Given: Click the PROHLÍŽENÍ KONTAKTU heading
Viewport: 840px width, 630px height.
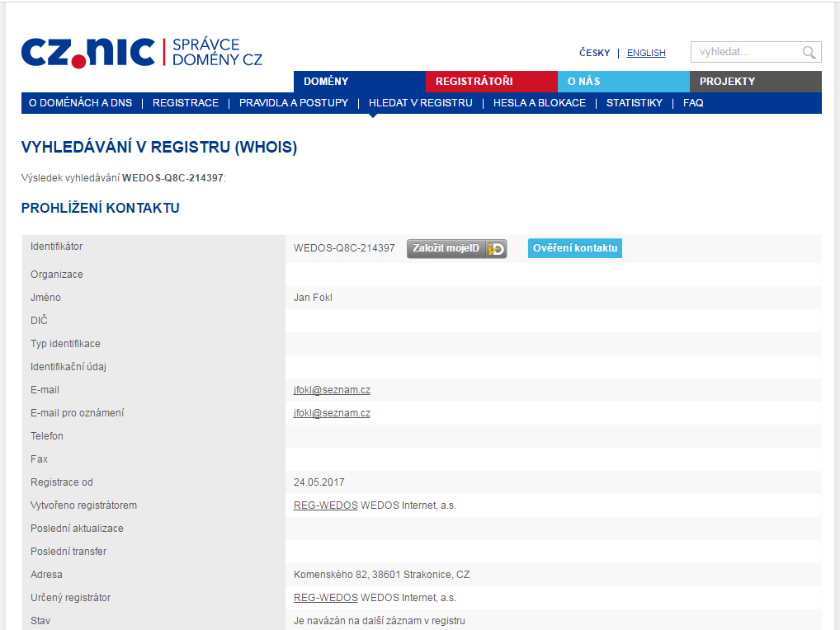Looking at the screenshot, I should click(100, 209).
